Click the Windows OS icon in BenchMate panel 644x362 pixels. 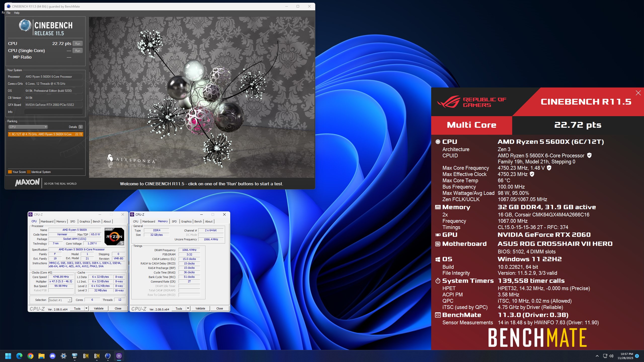point(438,259)
